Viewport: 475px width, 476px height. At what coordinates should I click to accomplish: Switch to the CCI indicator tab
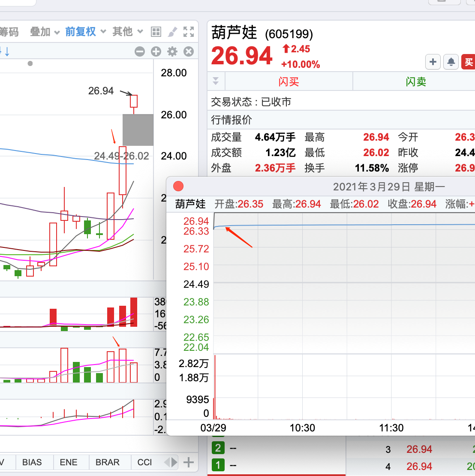tap(144, 462)
